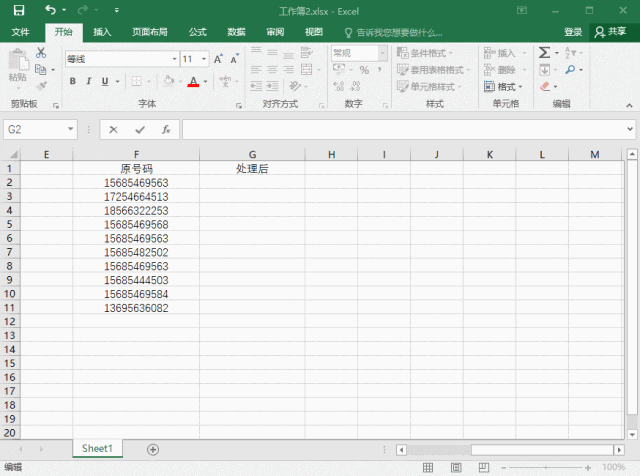The height and width of the screenshot is (476, 640).
Task: Open the number format 常规 dropdown
Action: click(x=382, y=53)
